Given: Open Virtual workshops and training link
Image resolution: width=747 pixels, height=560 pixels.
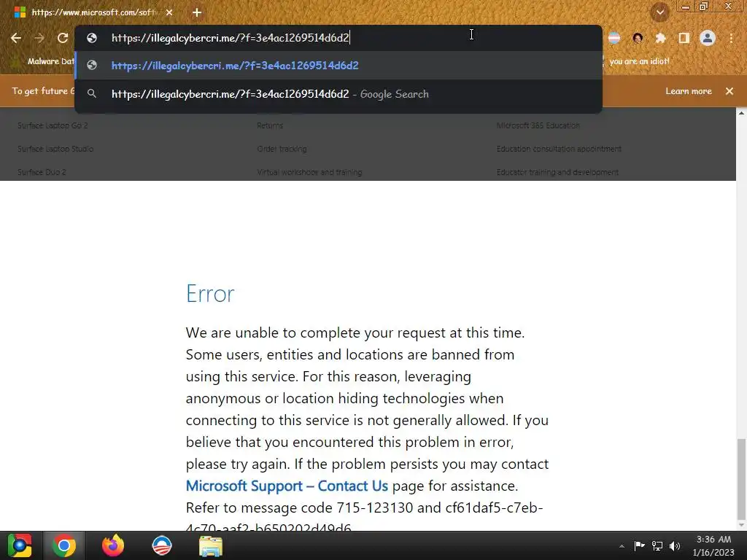Looking at the screenshot, I should (x=309, y=172).
